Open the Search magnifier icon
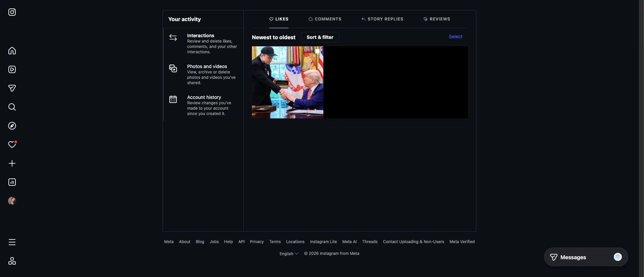This screenshot has height=277, width=644. (12, 107)
